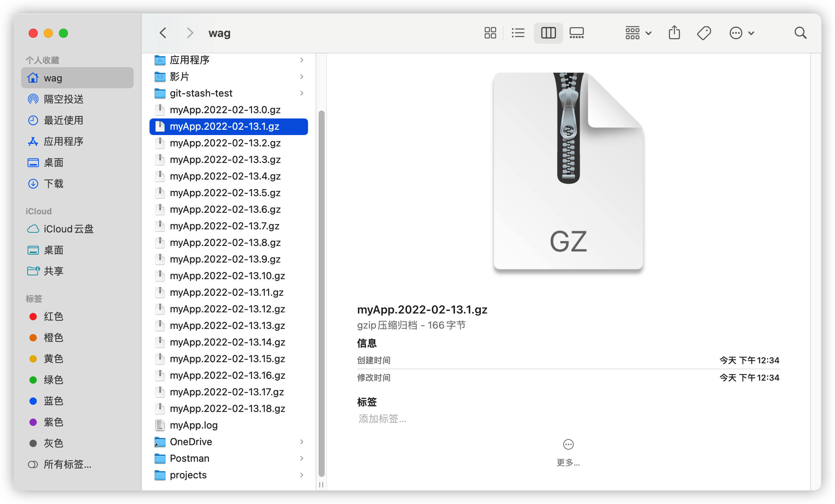Click the More circle icon in preview
The height and width of the screenshot is (504, 835).
568,444
